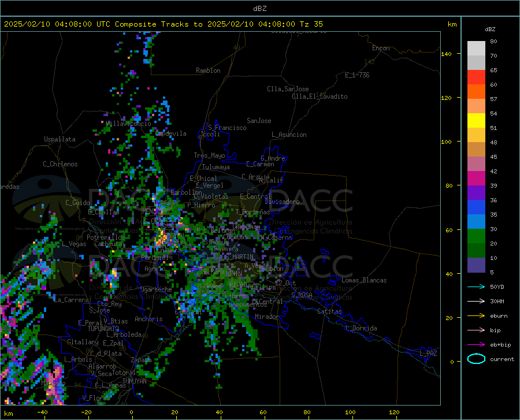The width and height of the screenshot is (520, 420).
Task: Click the C_Guido map label
Action: click(77, 203)
